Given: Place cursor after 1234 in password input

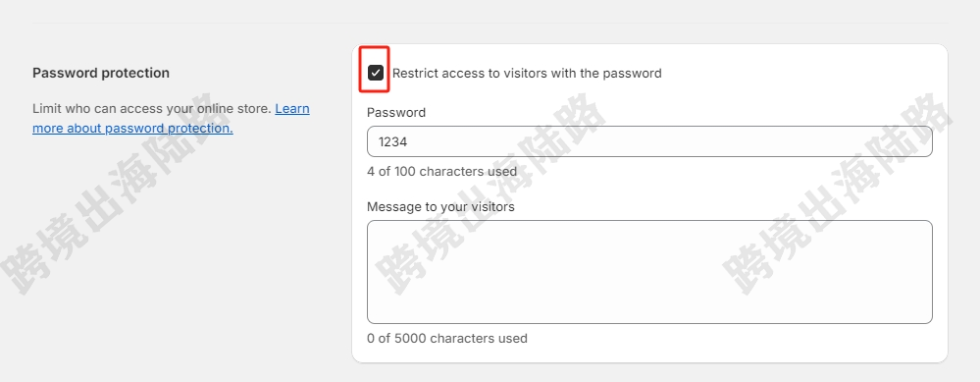Looking at the screenshot, I should point(409,142).
